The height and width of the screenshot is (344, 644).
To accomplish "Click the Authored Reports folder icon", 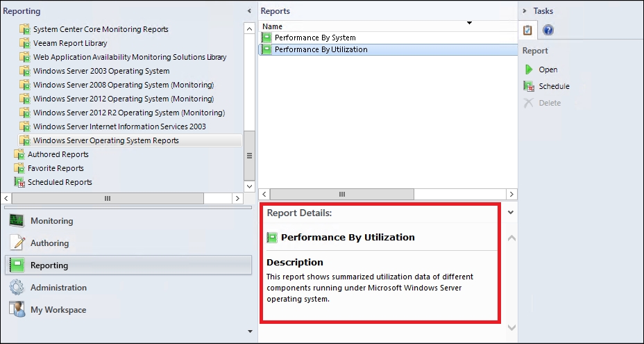I will pyautogui.click(x=19, y=155).
